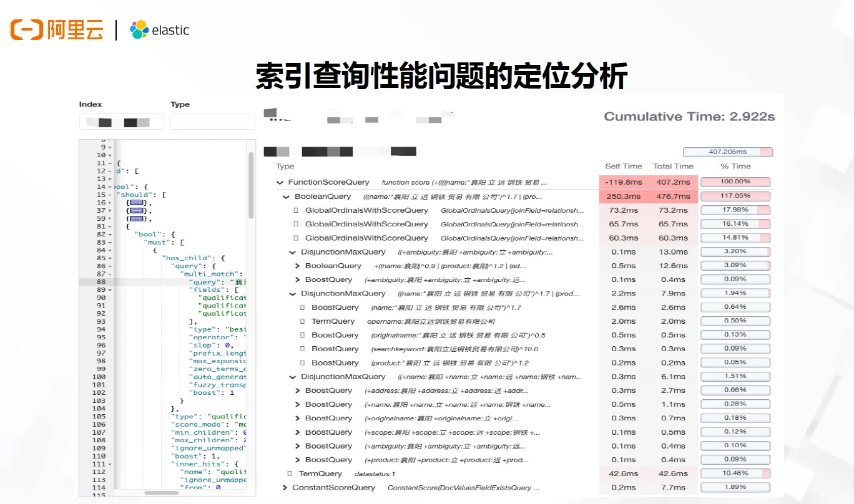
Task: Click the Cumulative Time: 2.922s text
Action: (x=690, y=117)
